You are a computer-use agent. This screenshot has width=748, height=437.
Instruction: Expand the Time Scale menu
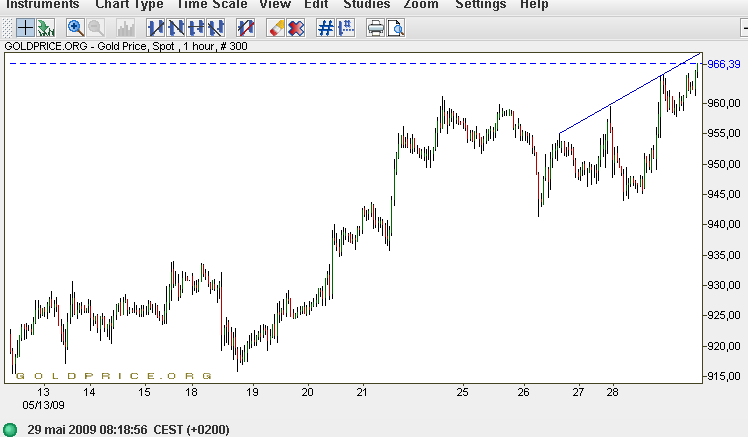pos(211,5)
